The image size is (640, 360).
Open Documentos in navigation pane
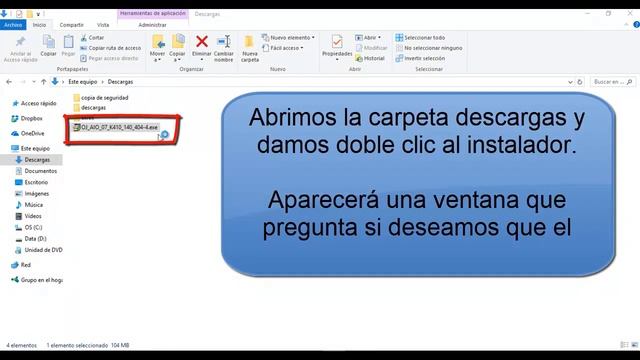(36, 171)
